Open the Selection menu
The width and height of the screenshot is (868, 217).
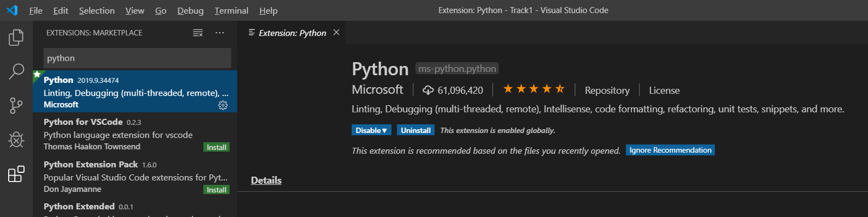97,10
